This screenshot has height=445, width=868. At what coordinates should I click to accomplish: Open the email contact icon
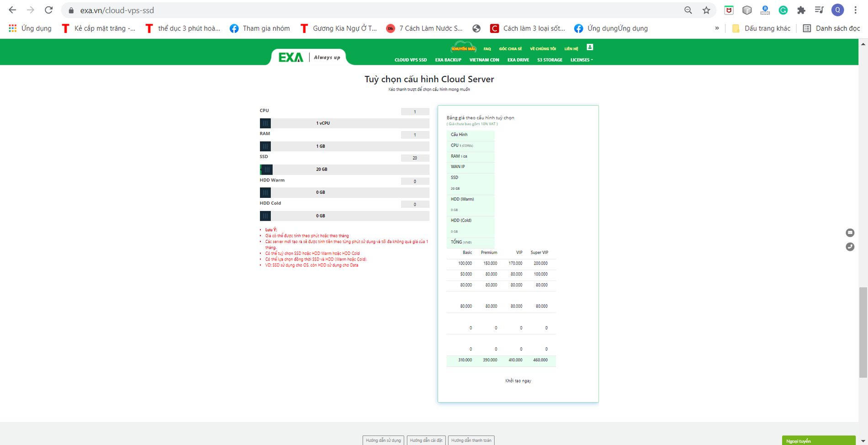[x=850, y=233]
